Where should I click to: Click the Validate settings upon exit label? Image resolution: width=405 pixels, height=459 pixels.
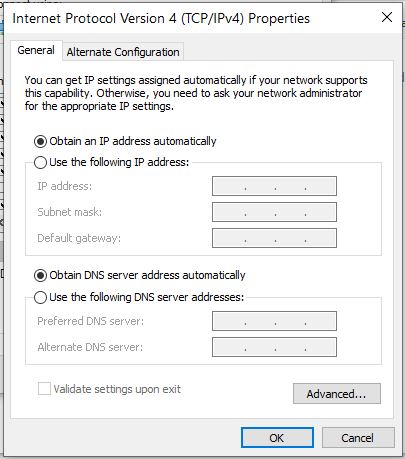[117, 389]
